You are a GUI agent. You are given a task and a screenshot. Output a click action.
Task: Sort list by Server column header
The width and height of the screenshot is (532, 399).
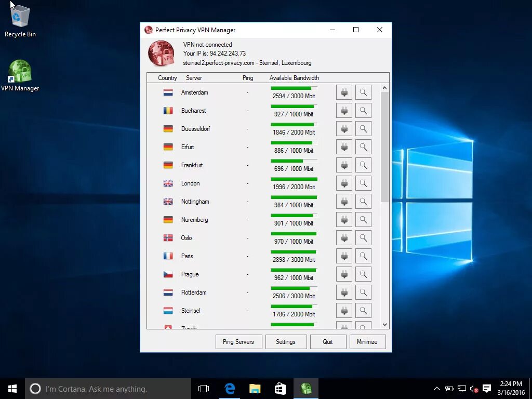[x=194, y=78]
